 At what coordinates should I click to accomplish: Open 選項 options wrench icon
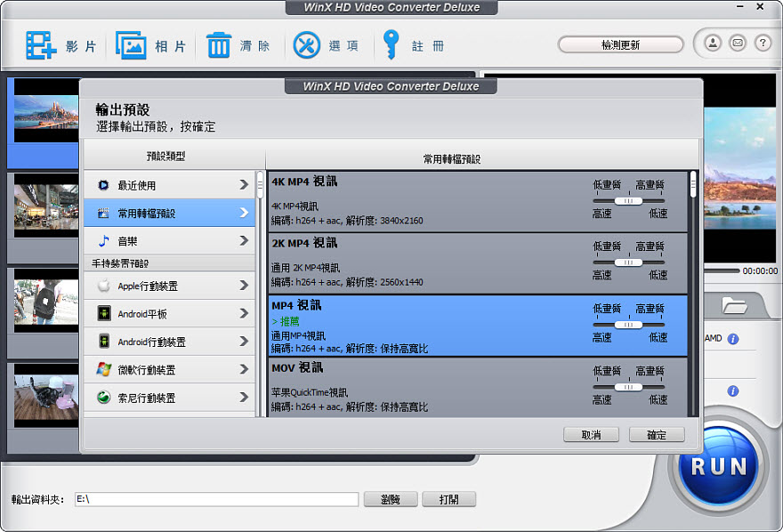point(306,45)
